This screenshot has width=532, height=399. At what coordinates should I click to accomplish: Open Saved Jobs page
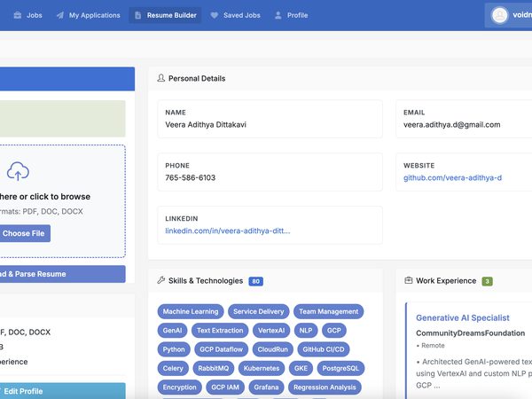pyautogui.click(x=235, y=15)
